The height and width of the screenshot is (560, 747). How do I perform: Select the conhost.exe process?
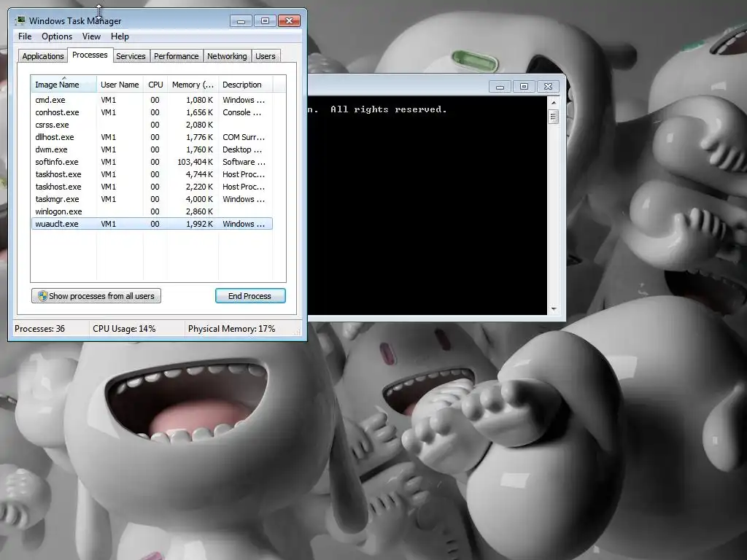click(x=152, y=112)
